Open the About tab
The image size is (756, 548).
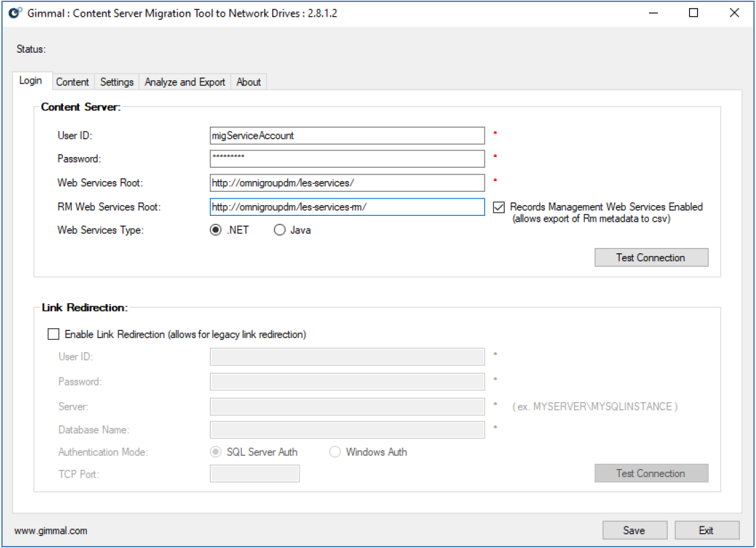249,82
